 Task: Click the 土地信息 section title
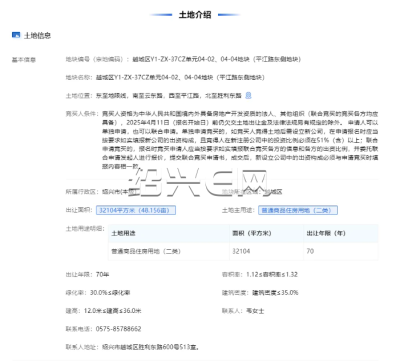tap(37, 35)
